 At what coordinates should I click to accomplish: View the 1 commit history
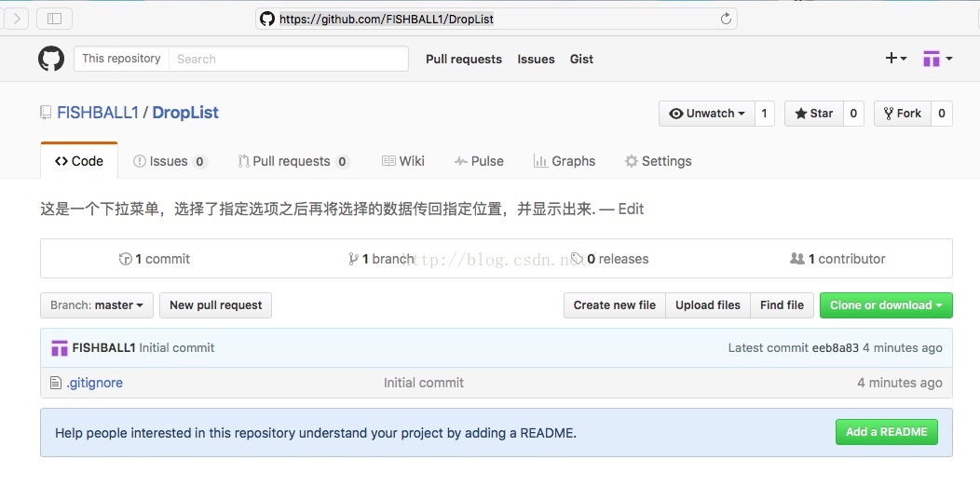(155, 259)
